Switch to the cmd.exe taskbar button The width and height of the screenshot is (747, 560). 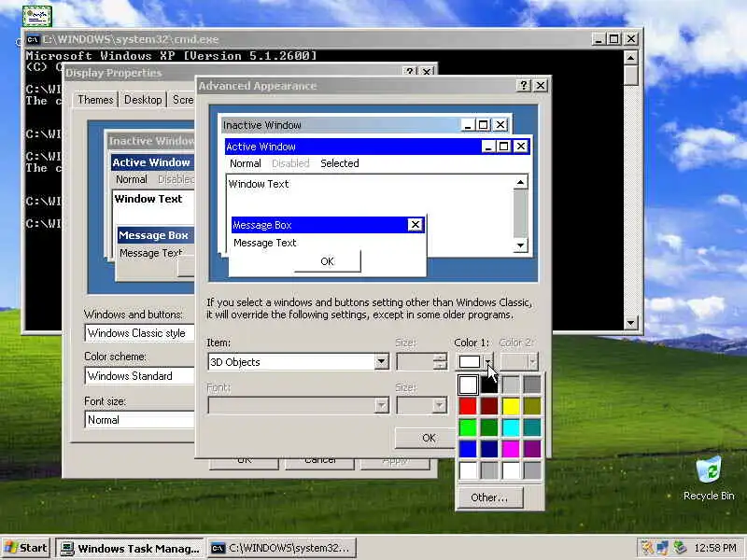click(282, 548)
